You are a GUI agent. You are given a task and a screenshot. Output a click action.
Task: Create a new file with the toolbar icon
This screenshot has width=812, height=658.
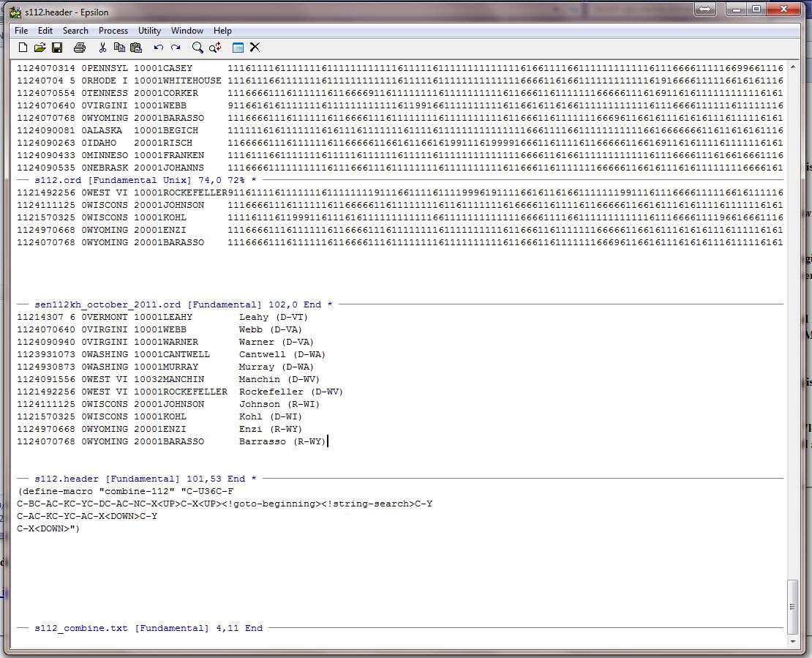[x=23, y=48]
